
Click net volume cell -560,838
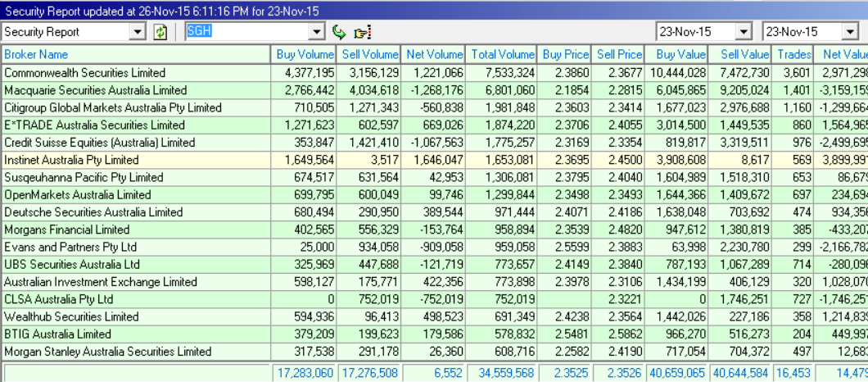(x=433, y=107)
